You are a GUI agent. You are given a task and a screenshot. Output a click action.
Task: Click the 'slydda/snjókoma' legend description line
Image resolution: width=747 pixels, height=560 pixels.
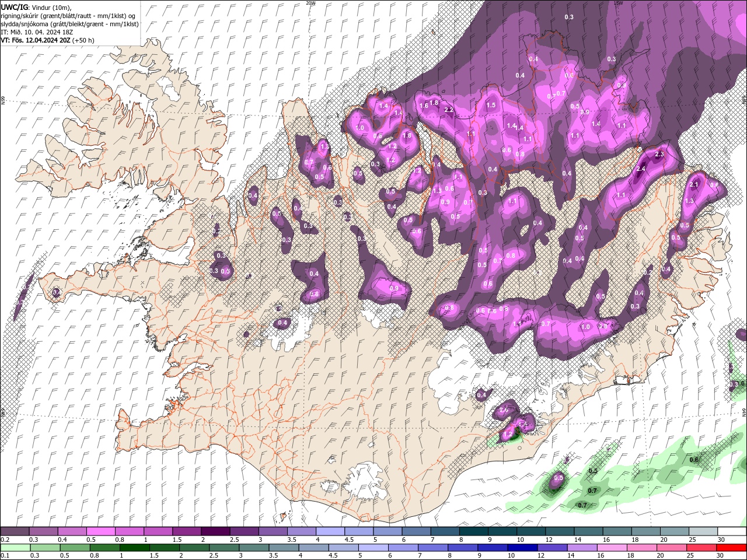point(69,24)
